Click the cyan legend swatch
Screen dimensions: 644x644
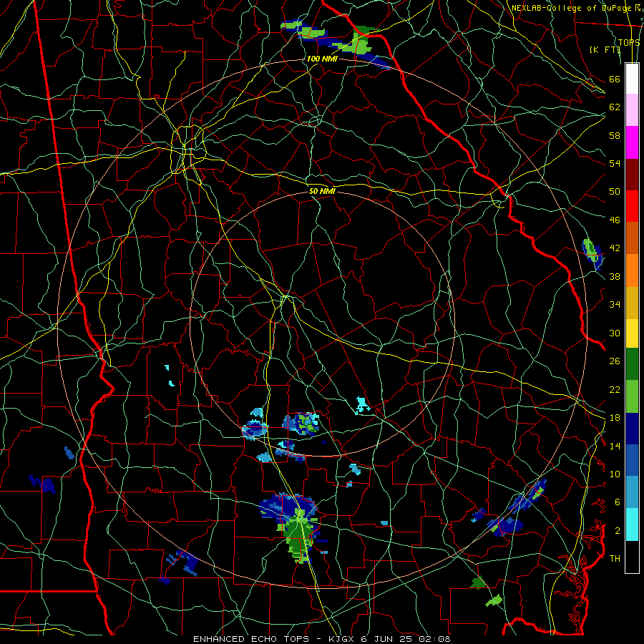click(x=632, y=525)
